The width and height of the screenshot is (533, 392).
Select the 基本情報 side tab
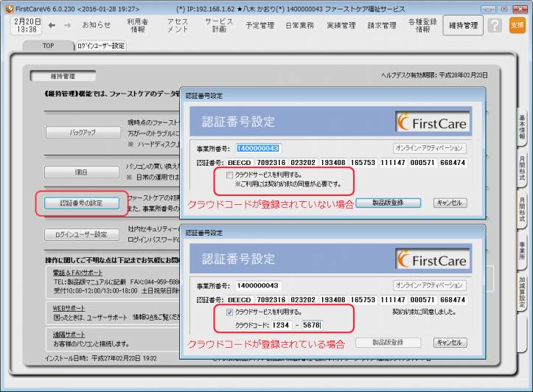point(522,127)
